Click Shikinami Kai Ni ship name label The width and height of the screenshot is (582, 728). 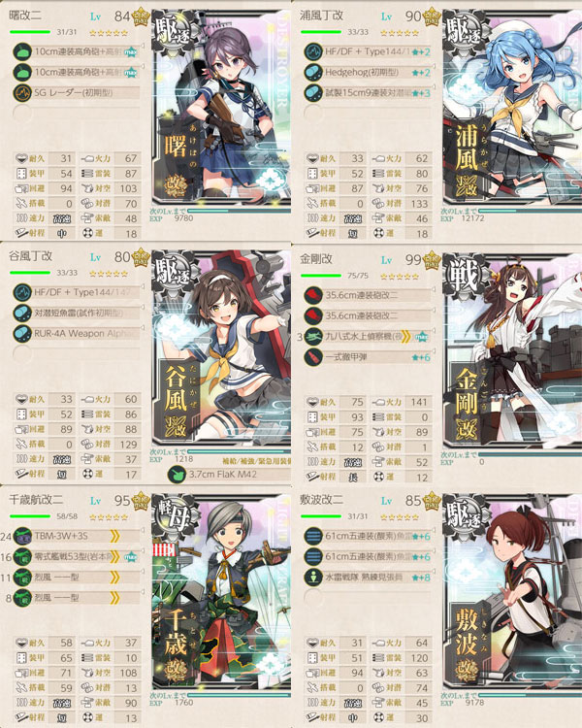click(x=322, y=500)
